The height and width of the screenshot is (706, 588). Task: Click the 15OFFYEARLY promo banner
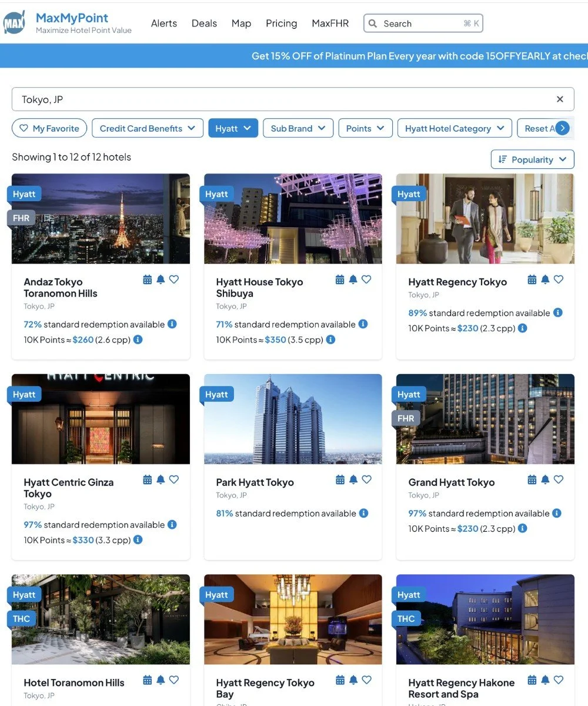[x=294, y=56]
